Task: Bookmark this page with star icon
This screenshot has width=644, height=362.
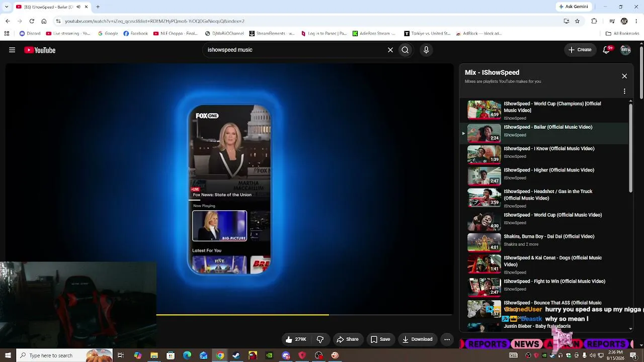Action: click(577, 21)
